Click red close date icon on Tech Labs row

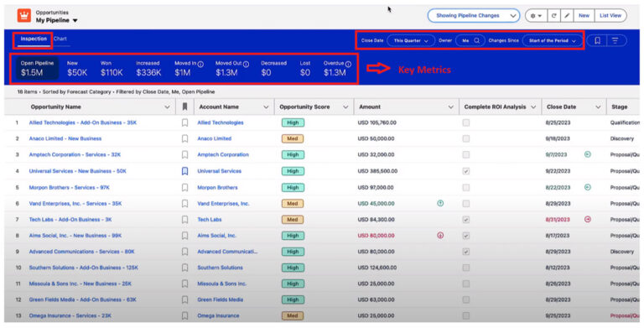(x=588, y=220)
